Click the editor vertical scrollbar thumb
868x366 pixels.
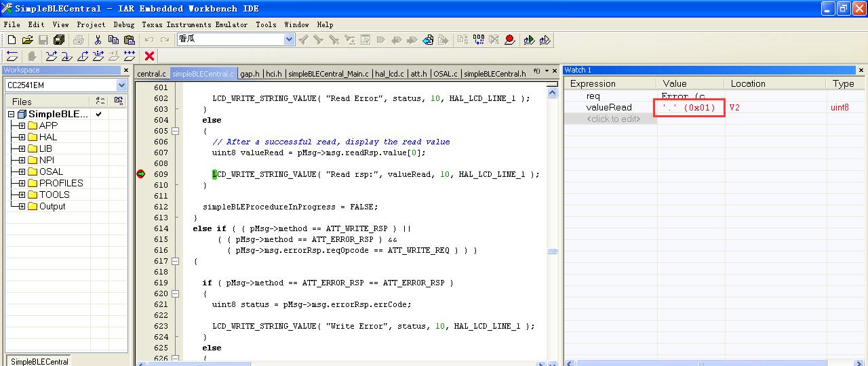[553, 251]
